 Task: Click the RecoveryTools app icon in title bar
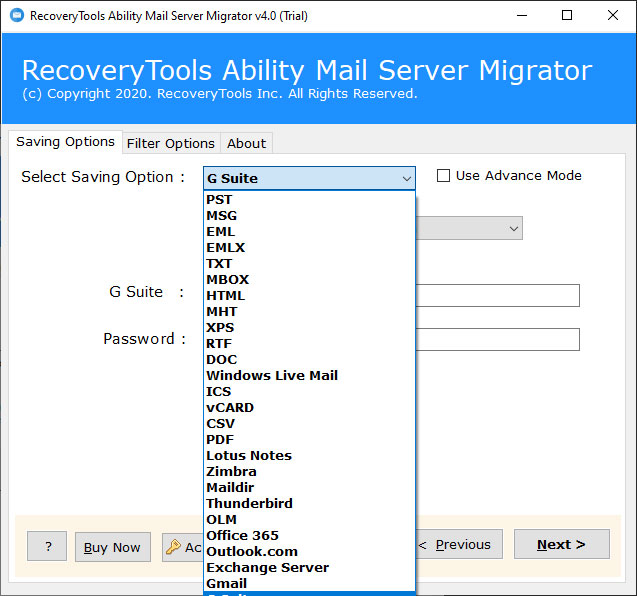tap(17, 15)
